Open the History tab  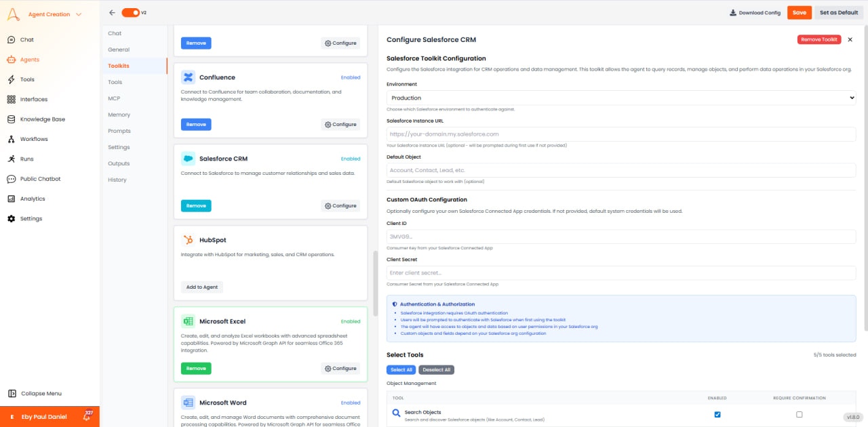coord(117,180)
